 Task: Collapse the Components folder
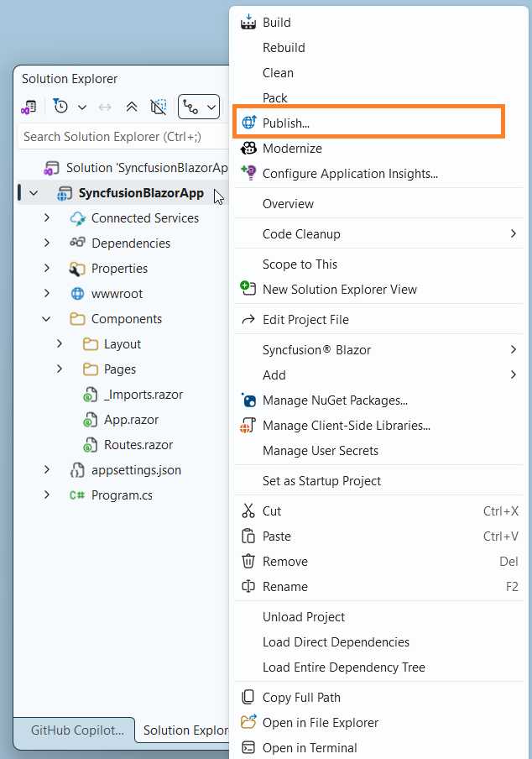click(x=47, y=318)
